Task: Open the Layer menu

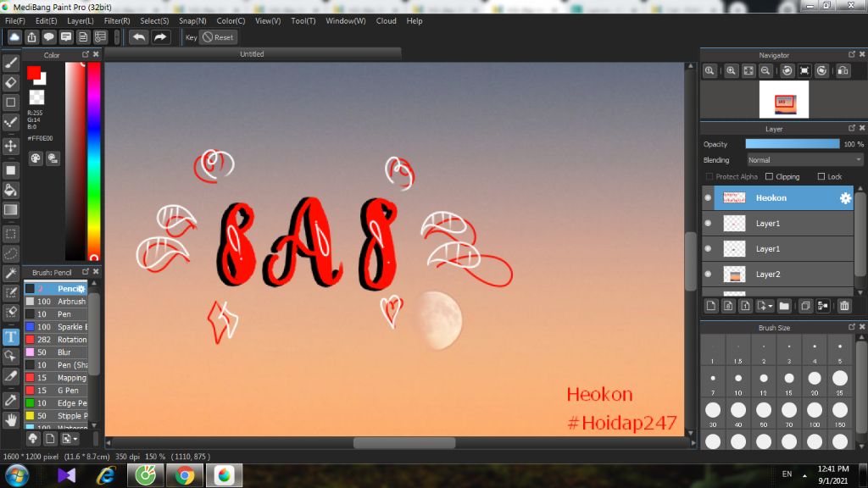Action: 81,21
